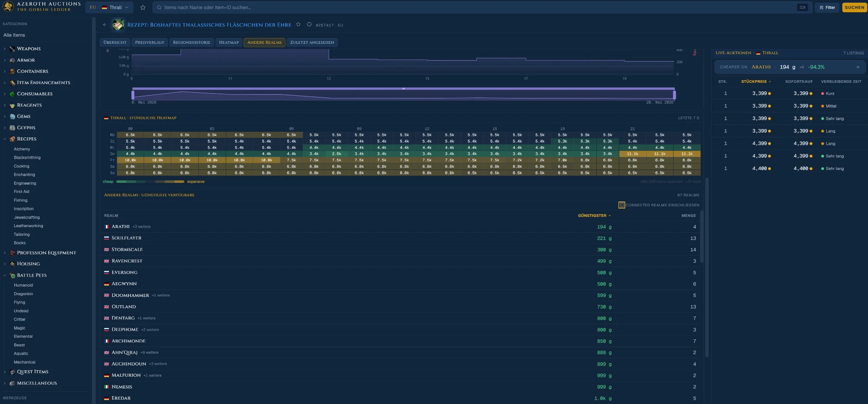The image size is (868, 404).
Task: Expand the Weapons category chevron
Action: click(x=5, y=49)
